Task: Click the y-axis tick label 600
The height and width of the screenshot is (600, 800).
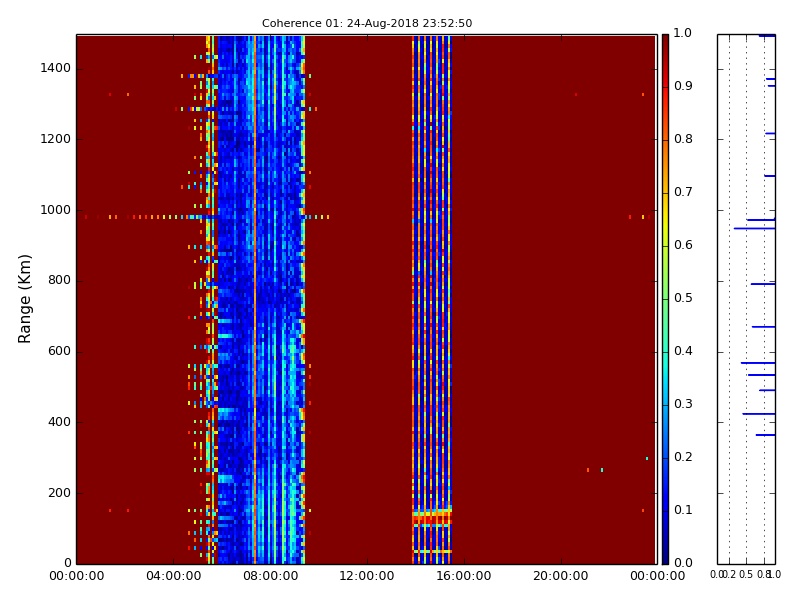Action: (59, 352)
